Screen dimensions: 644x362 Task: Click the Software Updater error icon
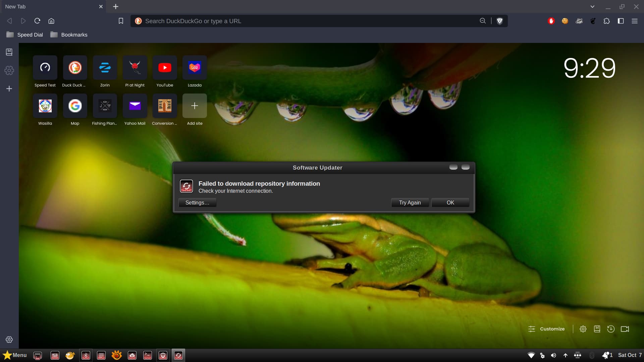pyautogui.click(x=186, y=186)
